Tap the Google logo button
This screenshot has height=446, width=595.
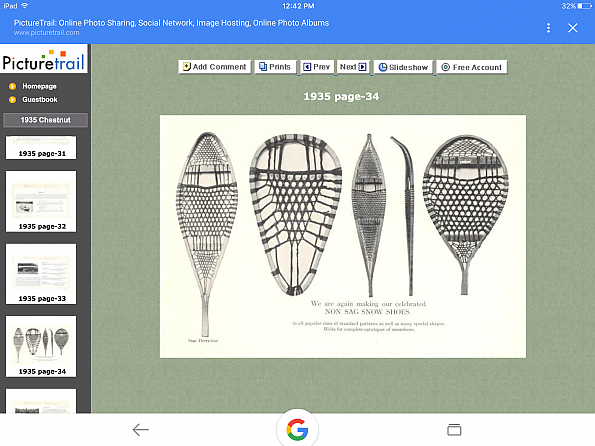coord(297,429)
